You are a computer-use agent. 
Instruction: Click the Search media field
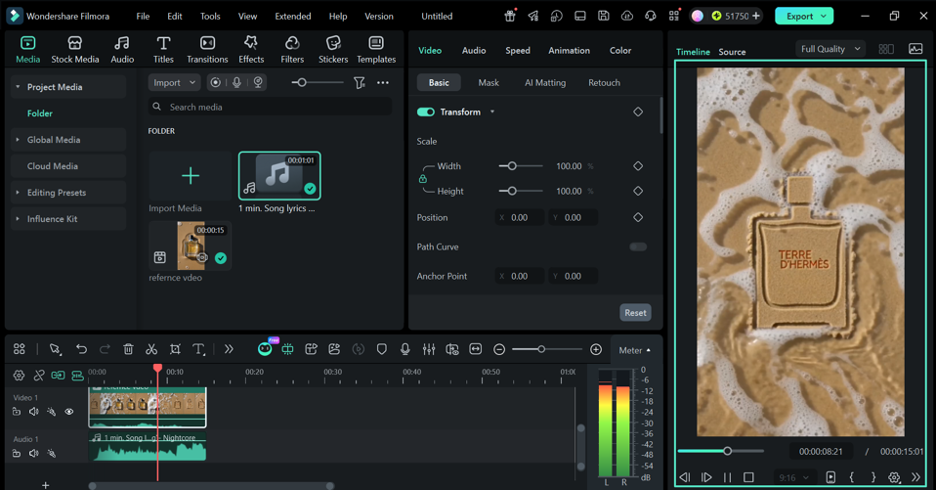coord(270,107)
